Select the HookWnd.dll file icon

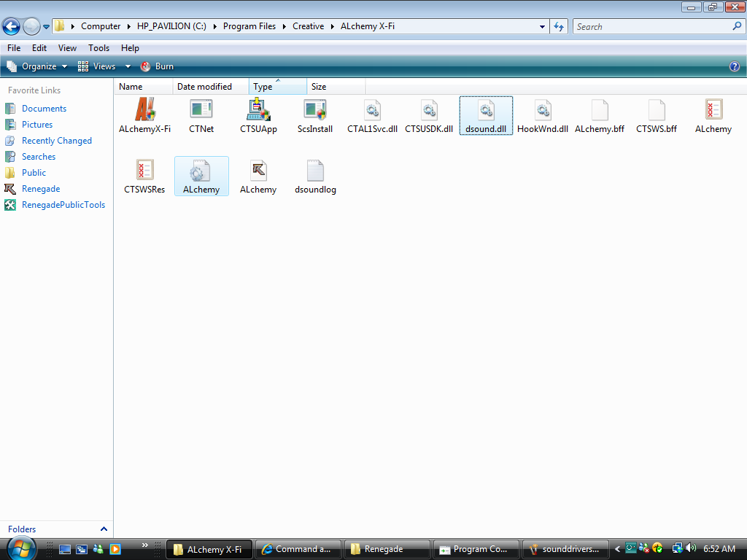tap(543, 110)
